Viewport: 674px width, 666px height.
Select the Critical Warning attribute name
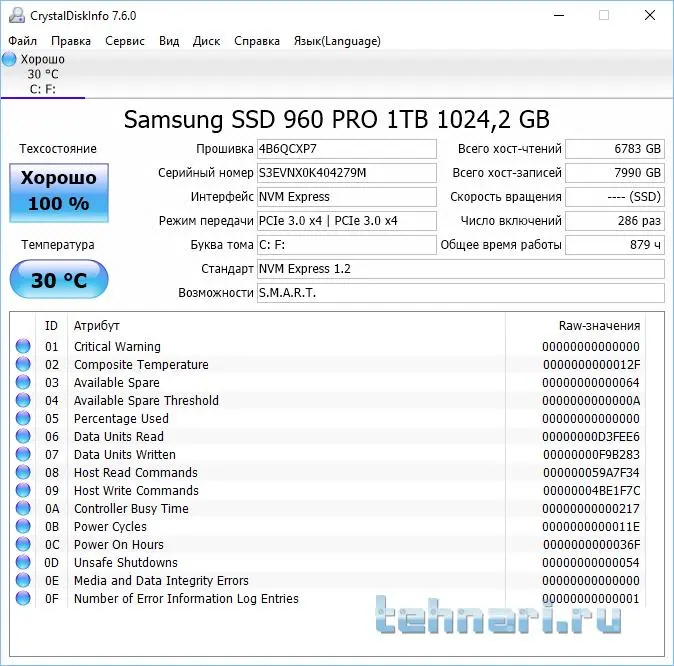pos(117,347)
